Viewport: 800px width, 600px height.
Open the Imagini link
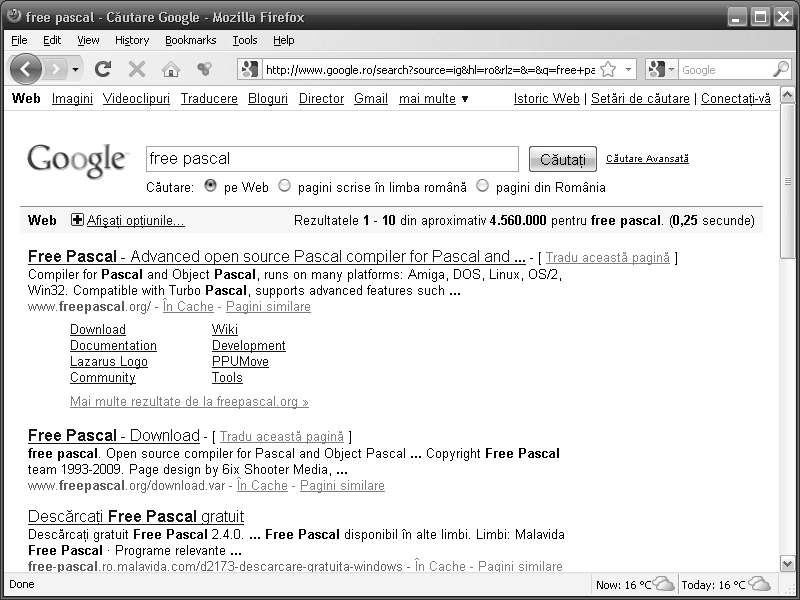(x=72, y=98)
